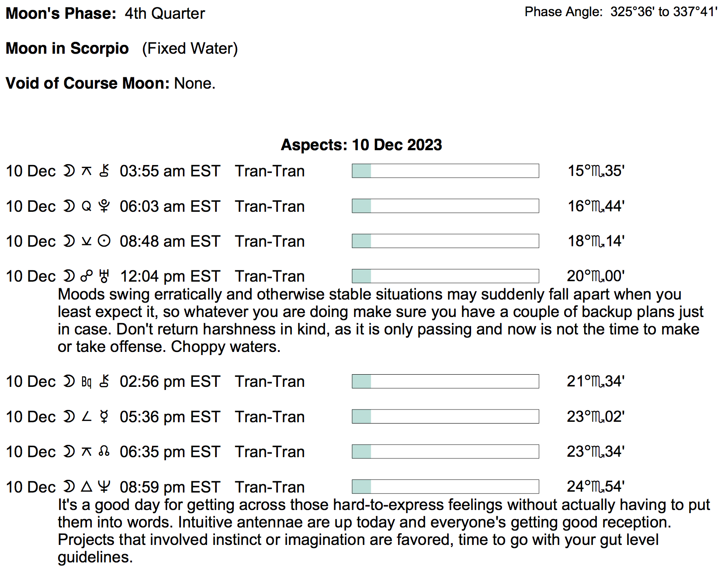Click the Sun glyph in 08:48 am row

coord(104,241)
